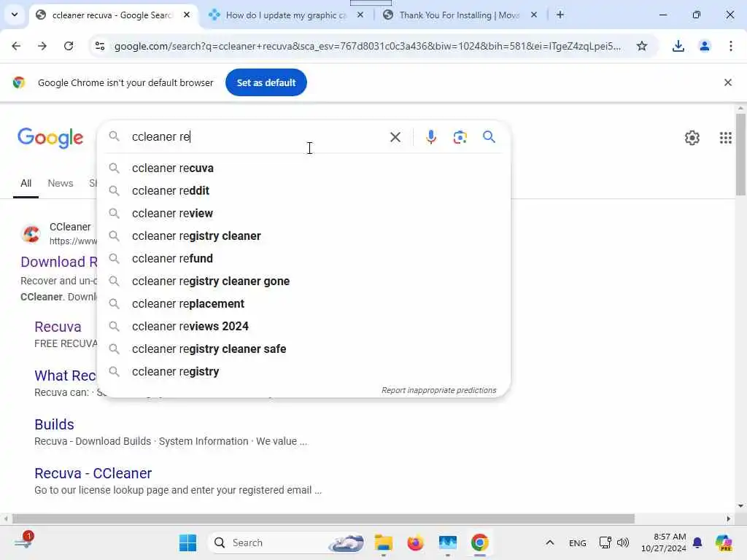Switch to the ccleaner recuva Google Search tab

112,15
